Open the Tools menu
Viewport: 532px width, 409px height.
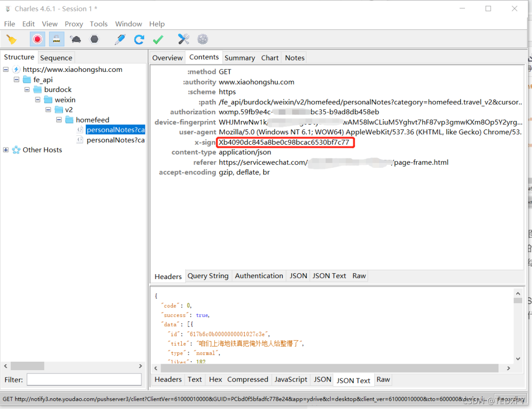(x=99, y=24)
